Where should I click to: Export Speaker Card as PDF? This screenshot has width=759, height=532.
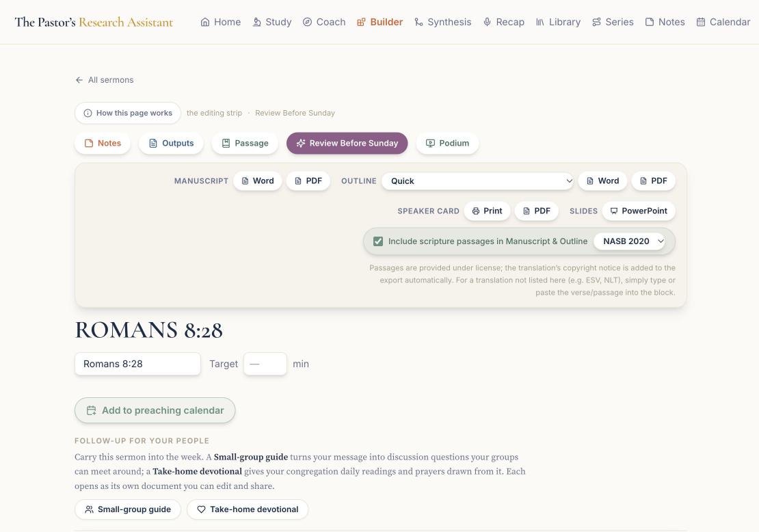point(536,211)
